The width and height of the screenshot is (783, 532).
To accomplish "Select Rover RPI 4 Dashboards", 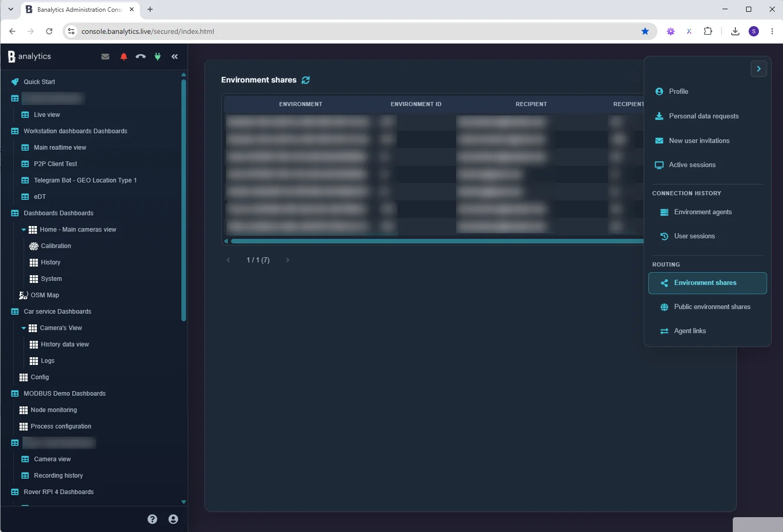I will 58,492.
